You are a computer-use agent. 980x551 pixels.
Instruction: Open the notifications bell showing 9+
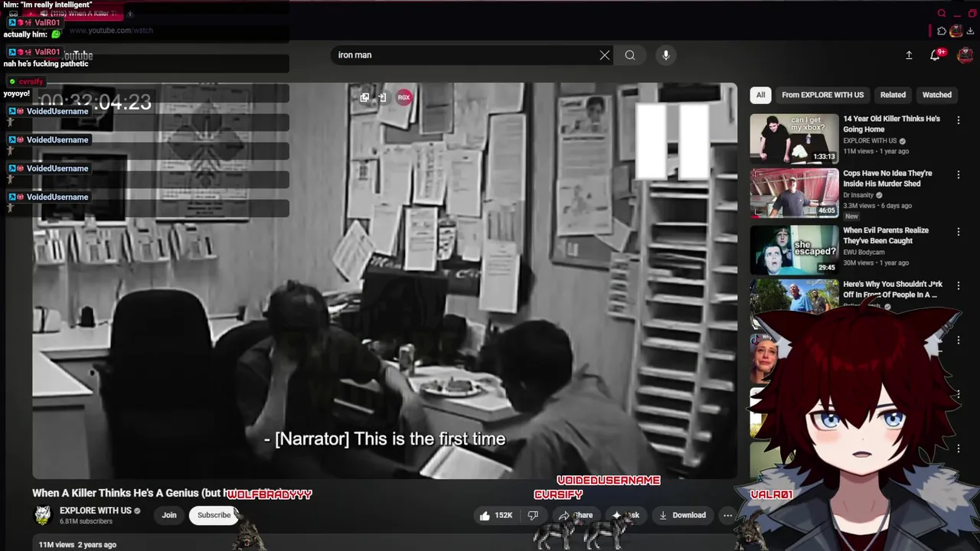(x=936, y=55)
